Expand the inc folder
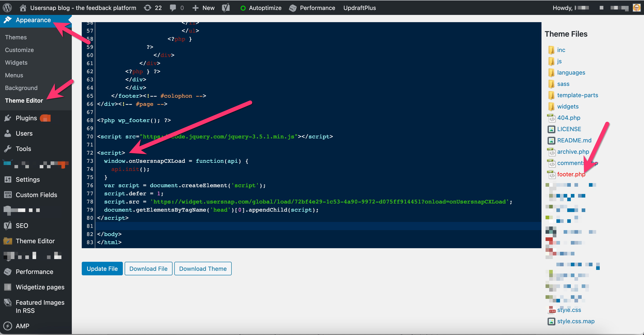This screenshot has height=335, width=644. pyautogui.click(x=561, y=50)
